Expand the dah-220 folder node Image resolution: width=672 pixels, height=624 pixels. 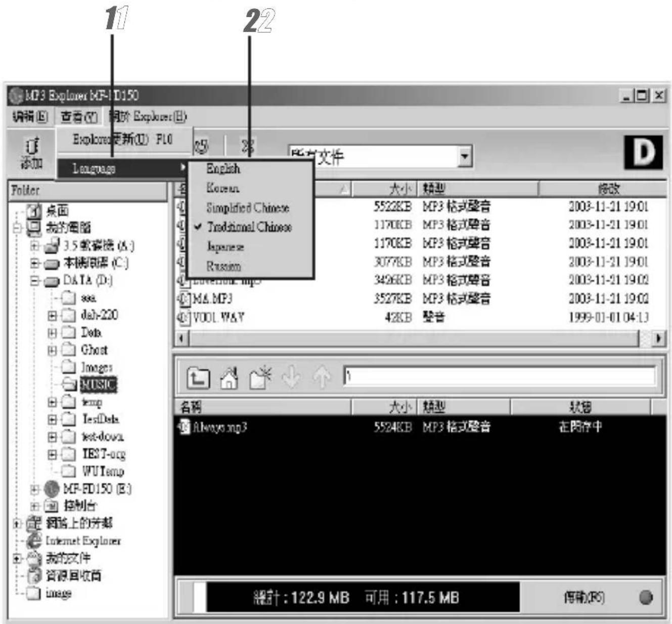coord(52,316)
